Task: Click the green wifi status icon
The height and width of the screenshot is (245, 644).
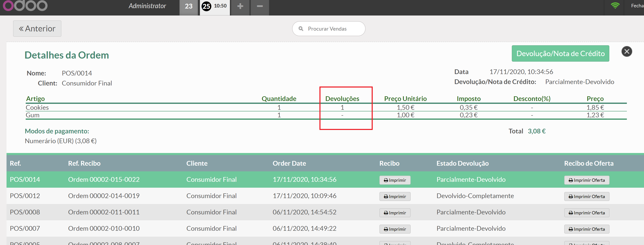Action: coord(615,6)
